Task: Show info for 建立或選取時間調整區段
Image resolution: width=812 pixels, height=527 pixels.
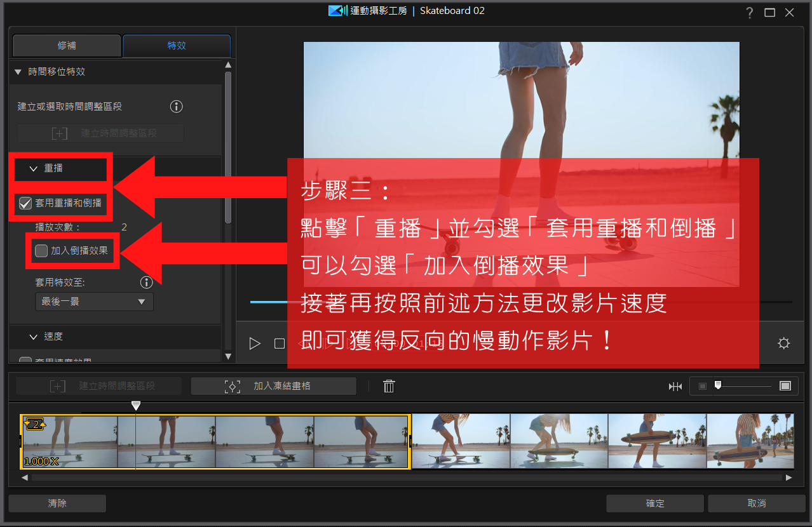Action: coord(177,107)
